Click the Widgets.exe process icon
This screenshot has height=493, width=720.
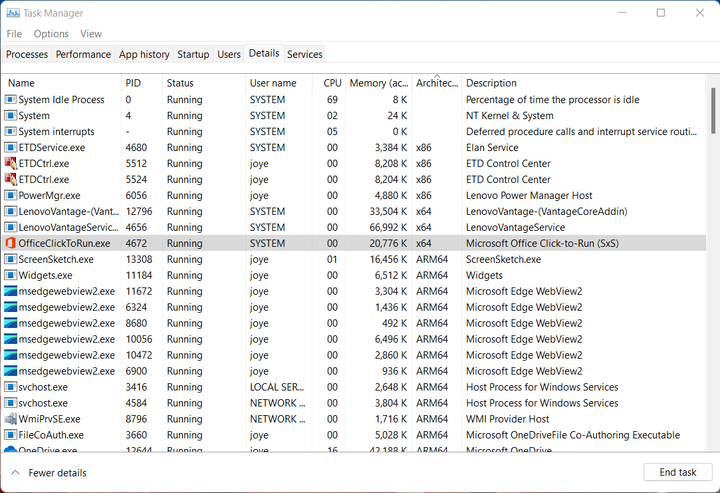coord(10,275)
